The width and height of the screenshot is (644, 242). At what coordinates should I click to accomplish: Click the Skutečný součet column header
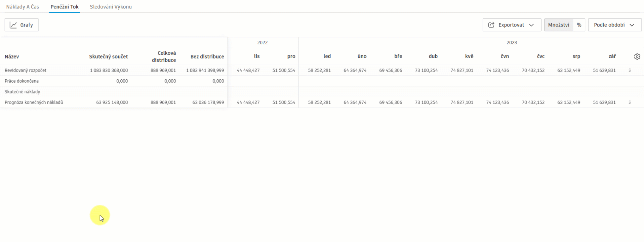(108, 56)
